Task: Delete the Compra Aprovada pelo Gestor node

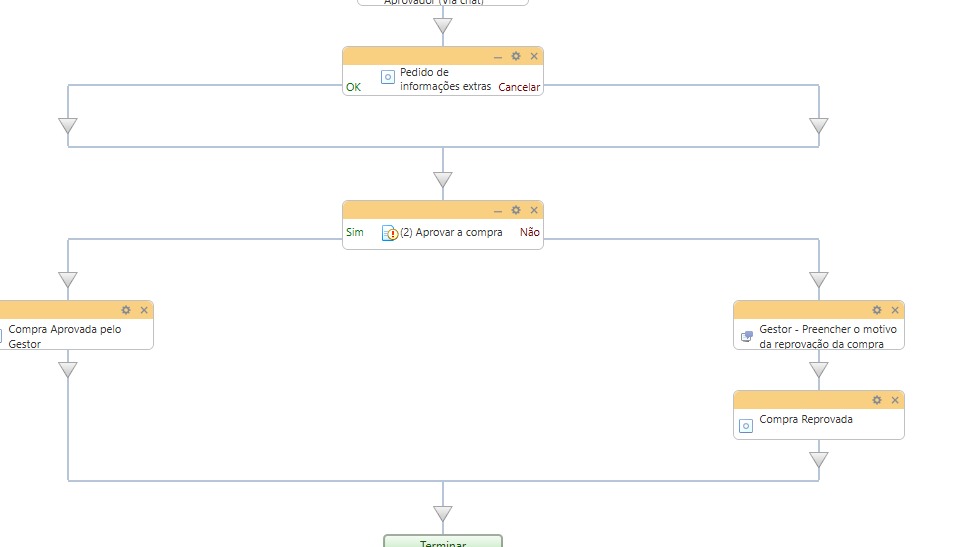Action: click(144, 310)
